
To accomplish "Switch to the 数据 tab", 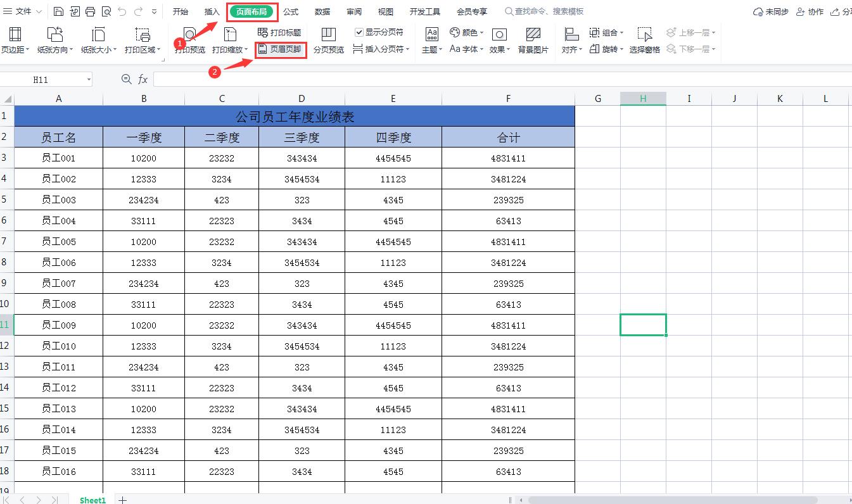I will [322, 11].
